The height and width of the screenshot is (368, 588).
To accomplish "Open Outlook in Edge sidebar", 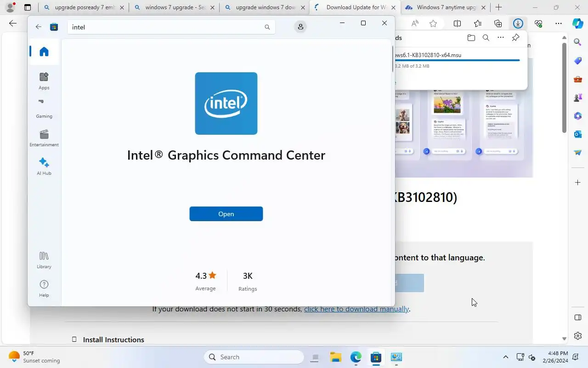I will pyautogui.click(x=578, y=134).
